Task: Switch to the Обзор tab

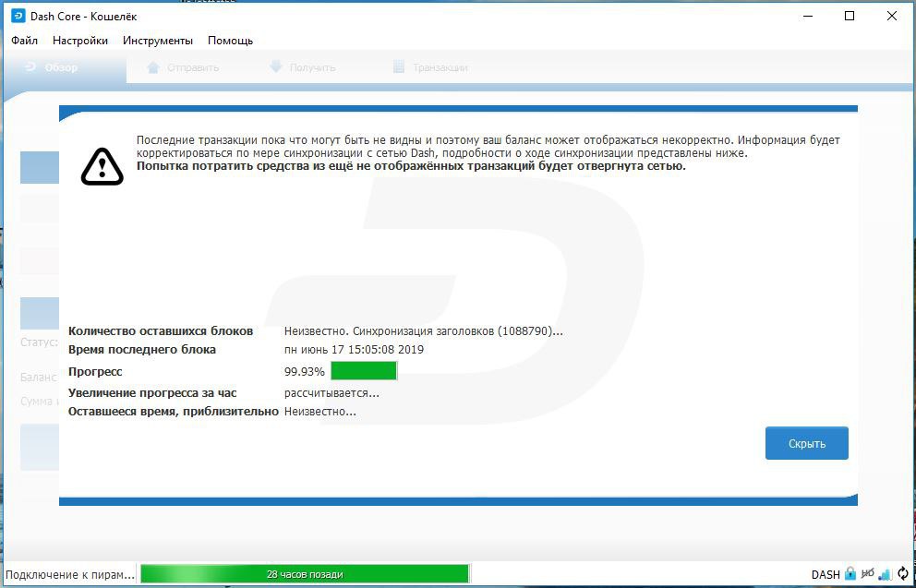Action: tap(65, 67)
